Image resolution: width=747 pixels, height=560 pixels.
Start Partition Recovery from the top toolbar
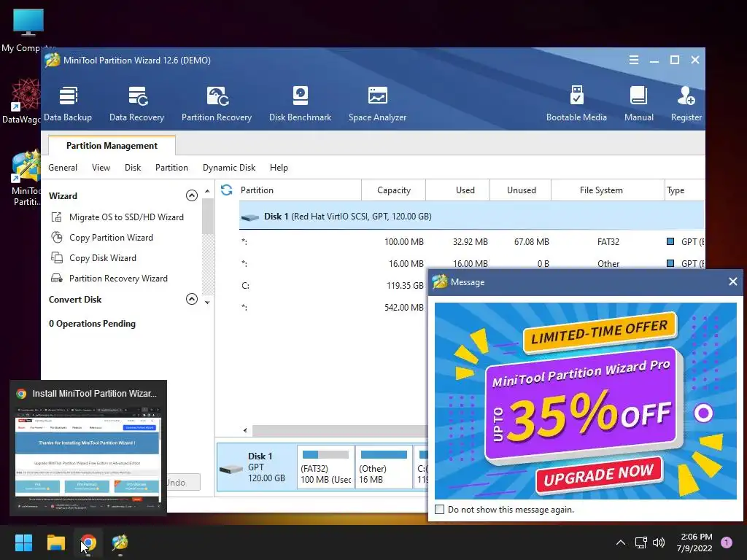click(x=216, y=104)
